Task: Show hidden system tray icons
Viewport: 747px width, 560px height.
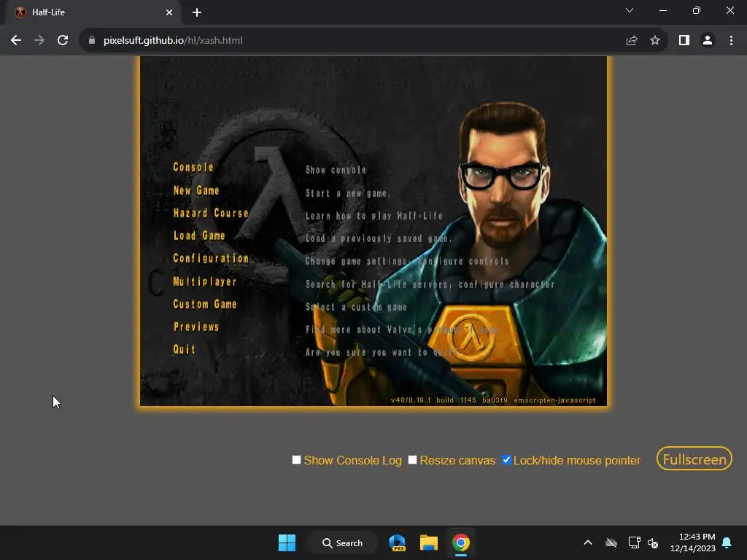Action: 588,542
